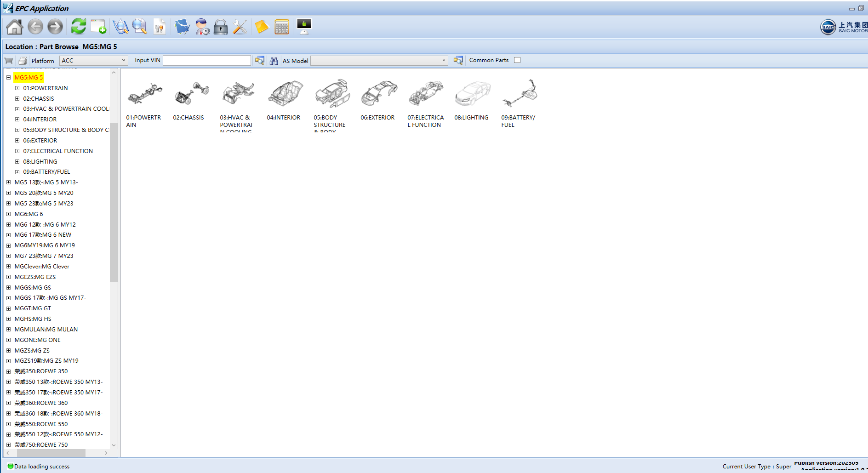
Task: Collapse the MG5:MG 5 tree node
Action: [8, 78]
